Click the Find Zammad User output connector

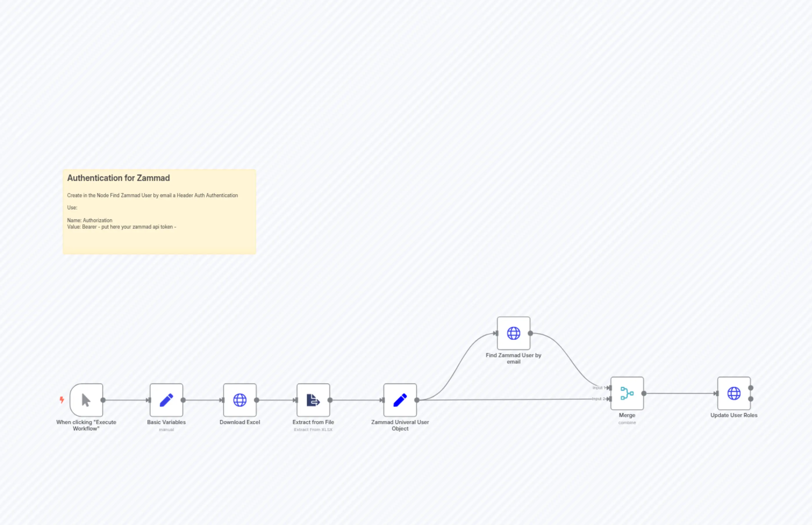(x=530, y=333)
